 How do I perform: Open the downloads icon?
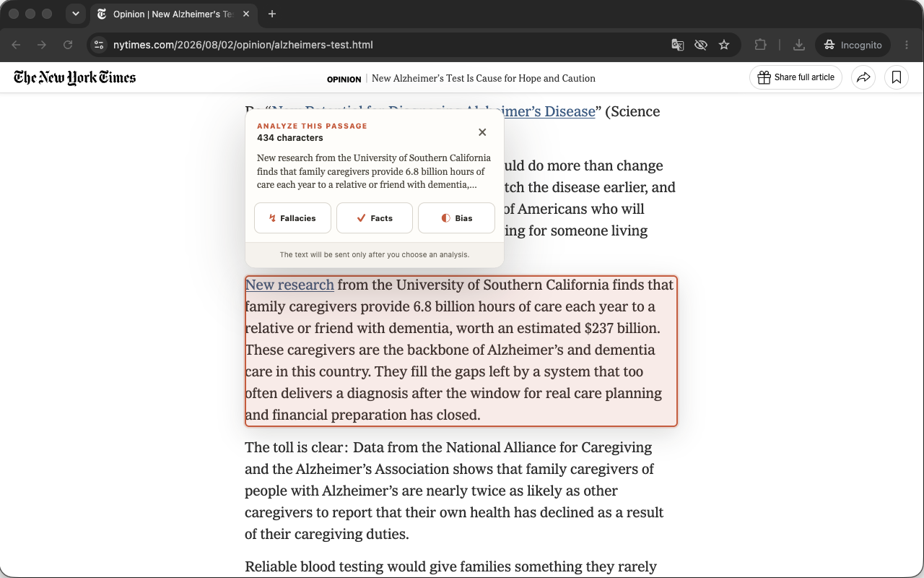click(x=798, y=45)
